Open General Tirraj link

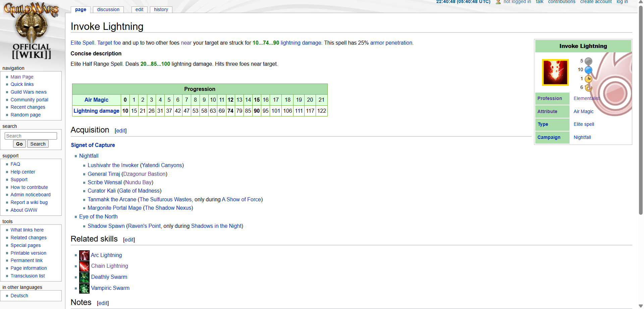[104, 174]
